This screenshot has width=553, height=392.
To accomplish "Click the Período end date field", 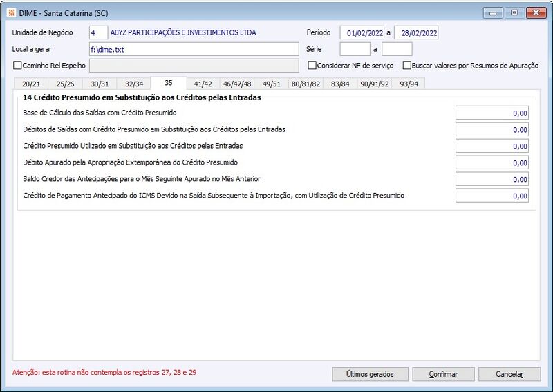I will pyautogui.click(x=416, y=32).
